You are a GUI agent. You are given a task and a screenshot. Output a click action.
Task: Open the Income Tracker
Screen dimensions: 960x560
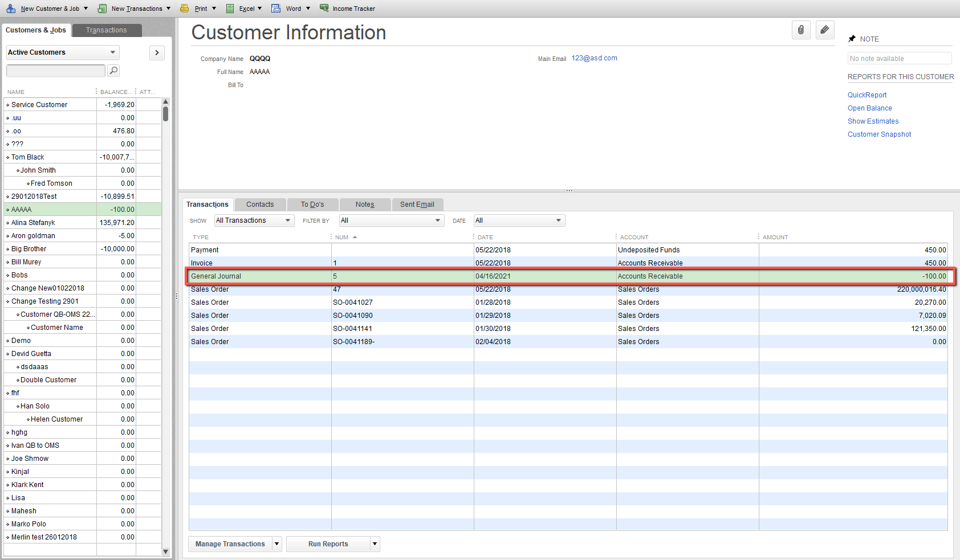(348, 9)
